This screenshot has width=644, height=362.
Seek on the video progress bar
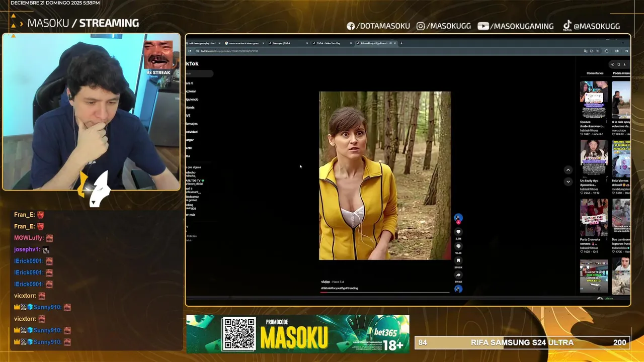pyautogui.click(x=385, y=292)
